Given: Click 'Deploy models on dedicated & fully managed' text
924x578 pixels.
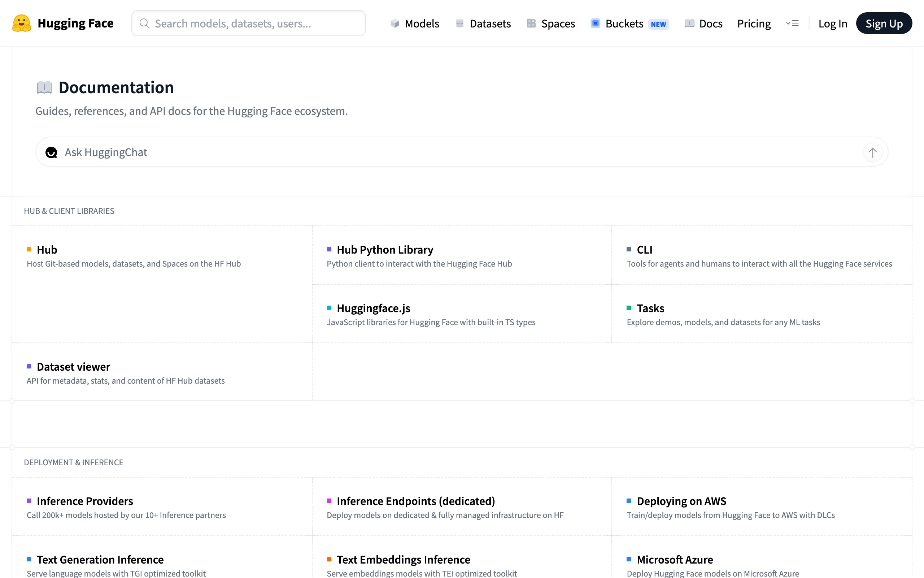Looking at the screenshot, I should pyautogui.click(x=445, y=515).
